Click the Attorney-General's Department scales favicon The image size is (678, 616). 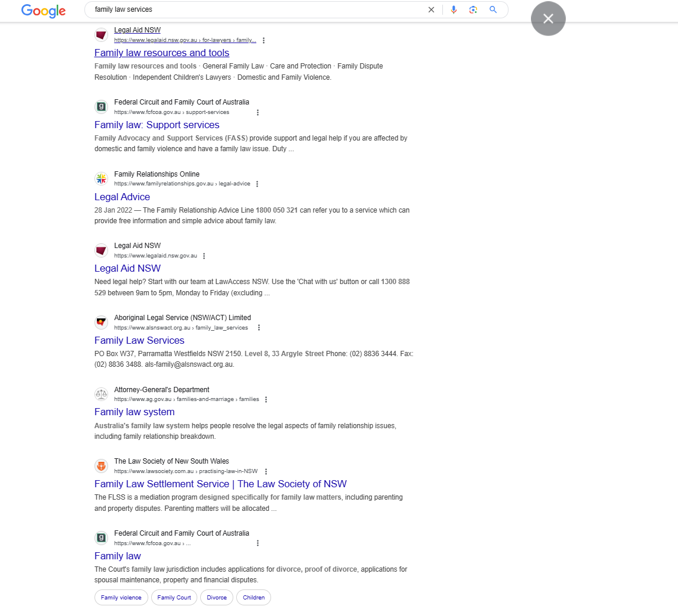coord(101,394)
